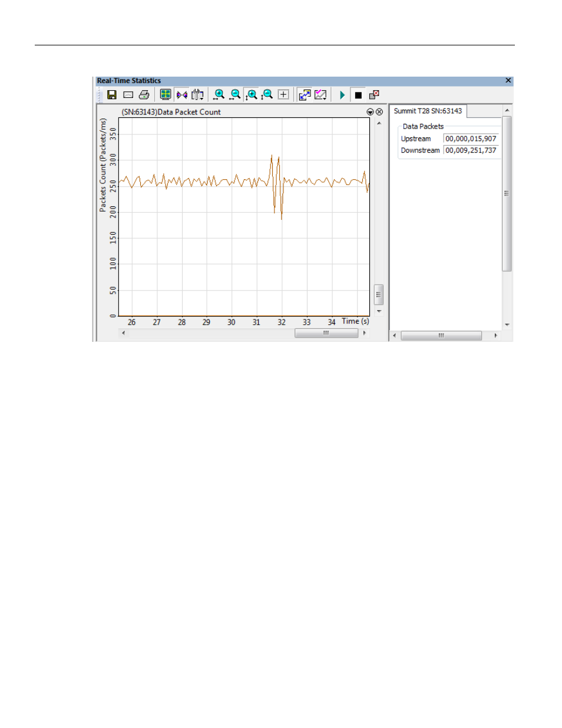The width and height of the screenshot is (562, 728).
Task: Select the Summit T28 SN:63143 tab
Action: coord(428,111)
